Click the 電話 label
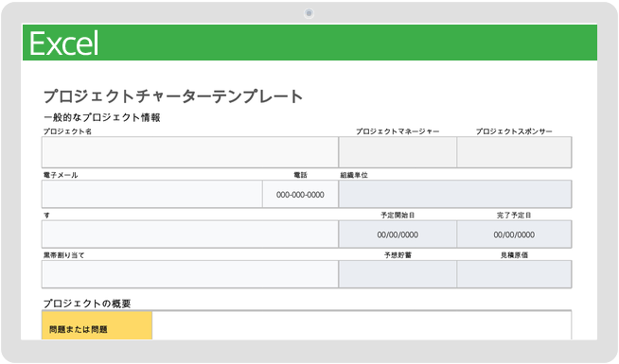The width and height of the screenshot is (619, 364). tap(300, 175)
